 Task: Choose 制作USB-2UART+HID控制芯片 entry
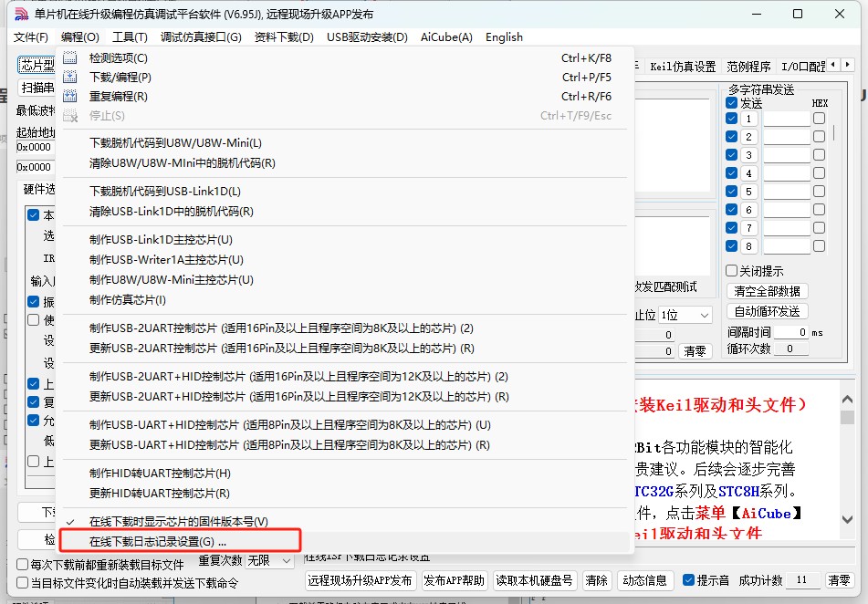coord(344,377)
